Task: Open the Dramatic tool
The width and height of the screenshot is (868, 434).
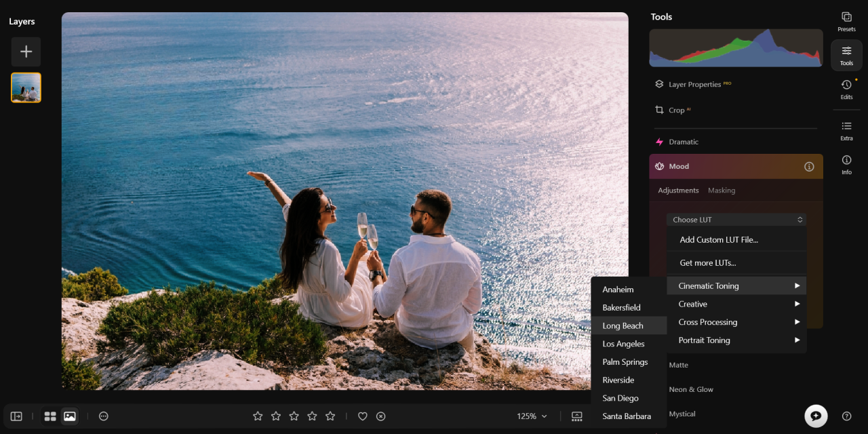Action: click(677, 142)
